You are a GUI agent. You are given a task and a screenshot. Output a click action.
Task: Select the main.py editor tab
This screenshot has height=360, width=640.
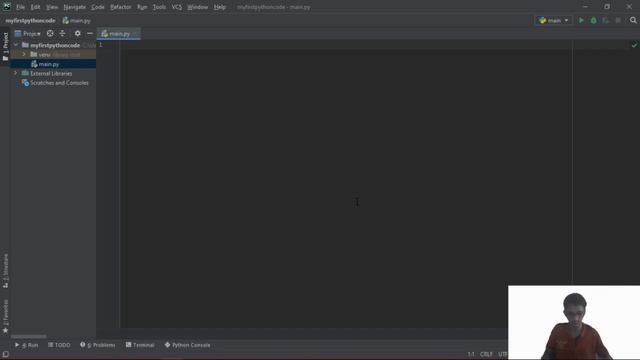pyautogui.click(x=118, y=34)
